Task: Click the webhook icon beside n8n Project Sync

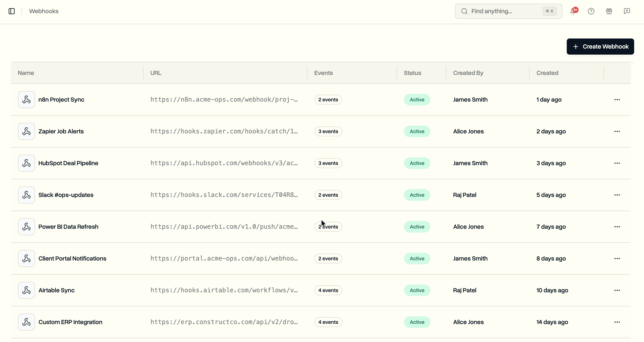Action: point(26,99)
